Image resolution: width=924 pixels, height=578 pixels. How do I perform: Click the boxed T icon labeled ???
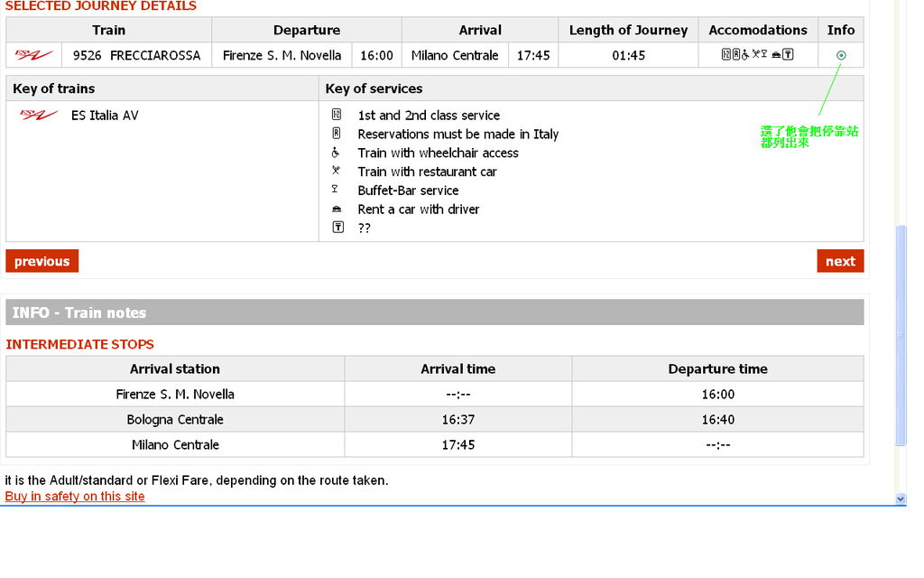(337, 228)
